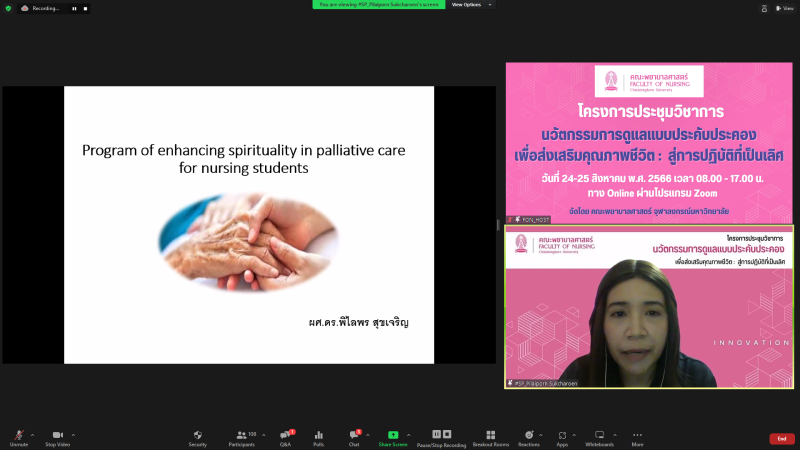Open Whiteboards
The height and width of the screenshot is (450, 800).
(599, 436)
